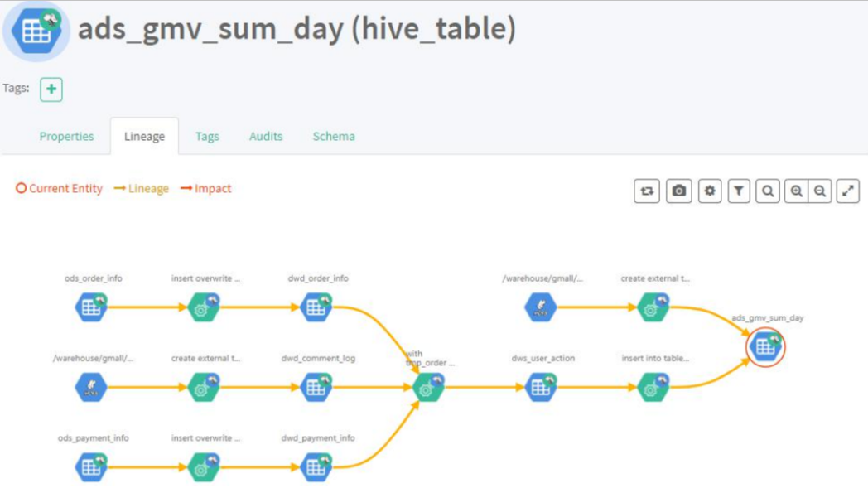Click the camera export image icon
Image resolution: width=868 pixels, height=493 pixels.
coord(678,191)
